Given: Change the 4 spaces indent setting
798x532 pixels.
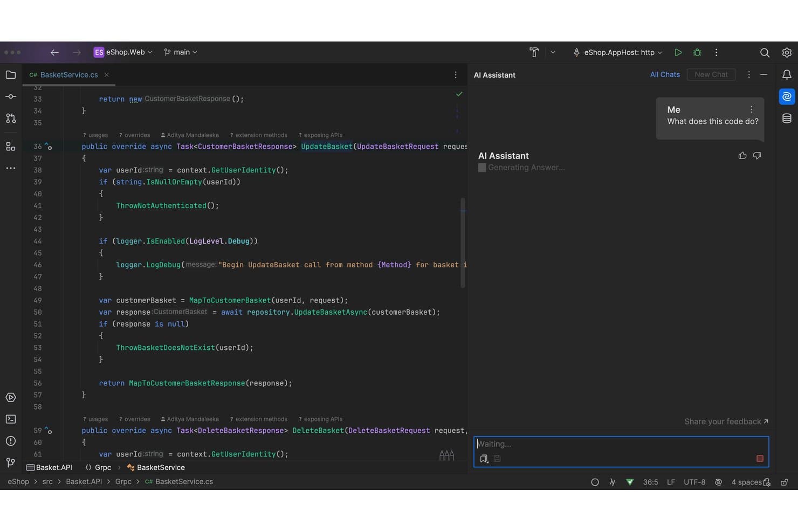Looking at the screenshot, I should coord(746,482).
